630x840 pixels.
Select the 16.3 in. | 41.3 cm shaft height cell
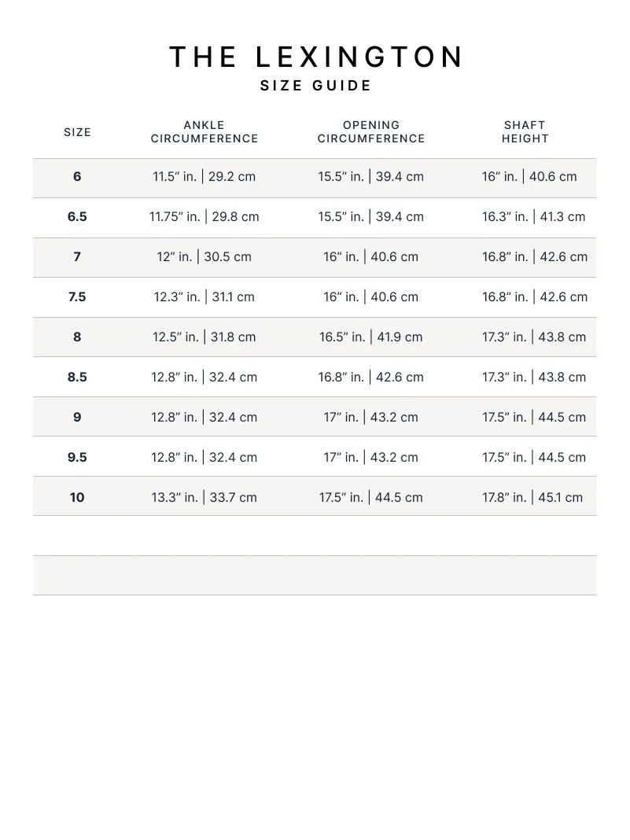click(x=534, y=216)
